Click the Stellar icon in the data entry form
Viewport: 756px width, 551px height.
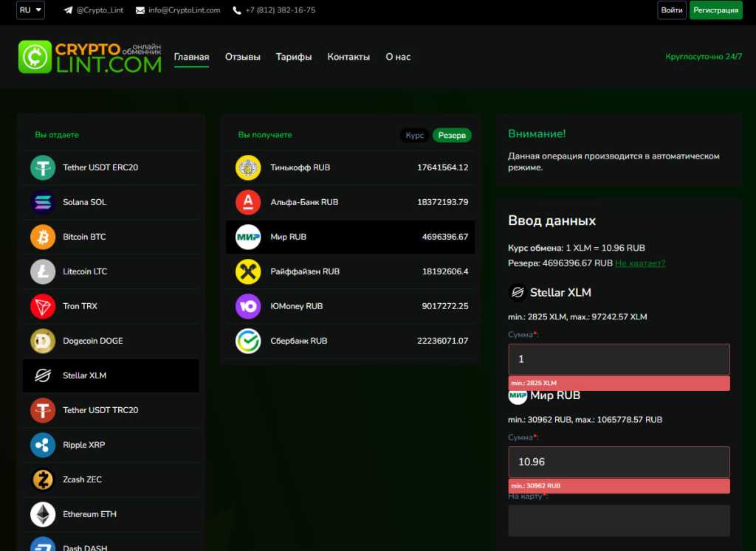518,292
